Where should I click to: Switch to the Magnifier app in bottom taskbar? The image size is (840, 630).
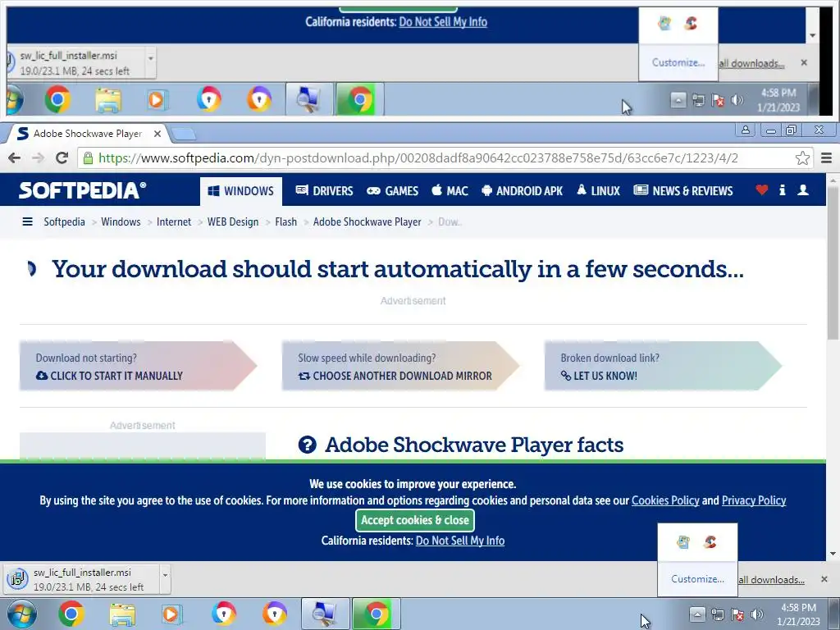pyautogui.click(x=325, y=614)
